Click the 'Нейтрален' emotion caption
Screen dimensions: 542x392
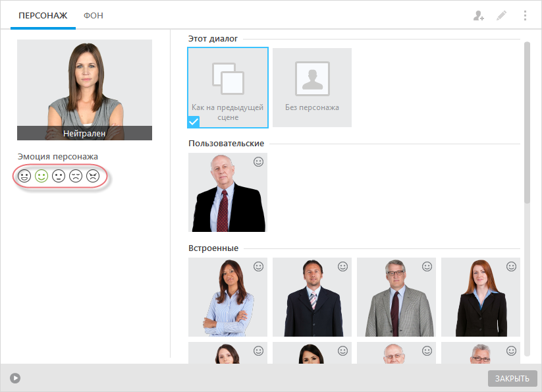[84, 134]
